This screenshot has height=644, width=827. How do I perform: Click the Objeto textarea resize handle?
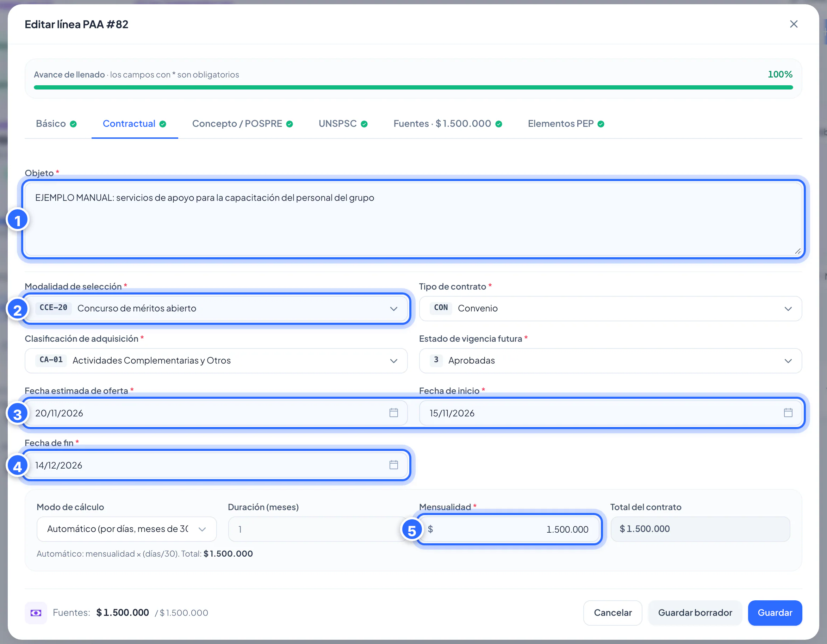[797, 251]
